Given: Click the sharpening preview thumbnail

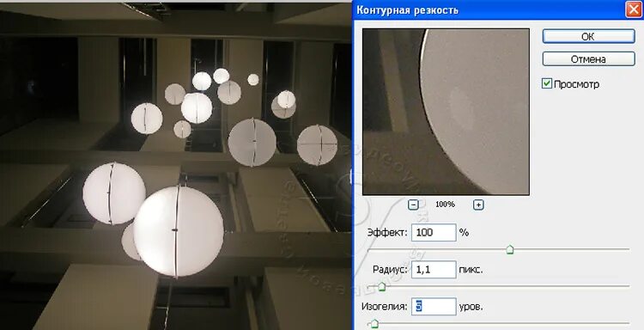Looking at the screenshot, I should pyautogui.click(x=446, y=112).
